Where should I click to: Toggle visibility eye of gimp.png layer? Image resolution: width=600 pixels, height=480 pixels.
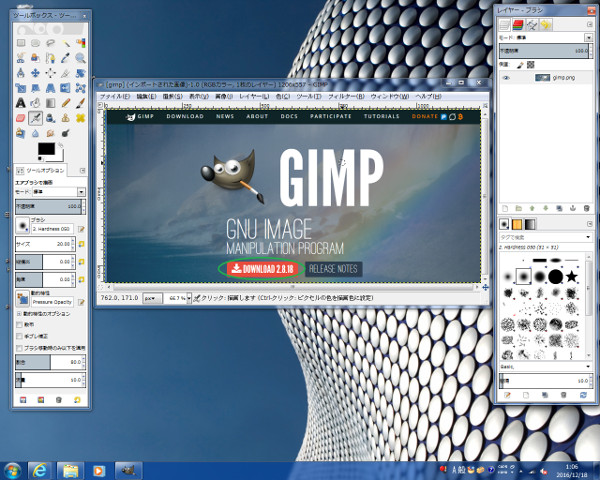pos(506,78)
